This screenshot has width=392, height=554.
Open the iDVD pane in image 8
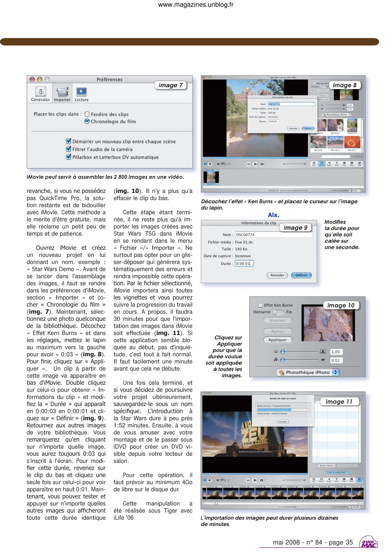pyautogui.click(x=360, y=163)
